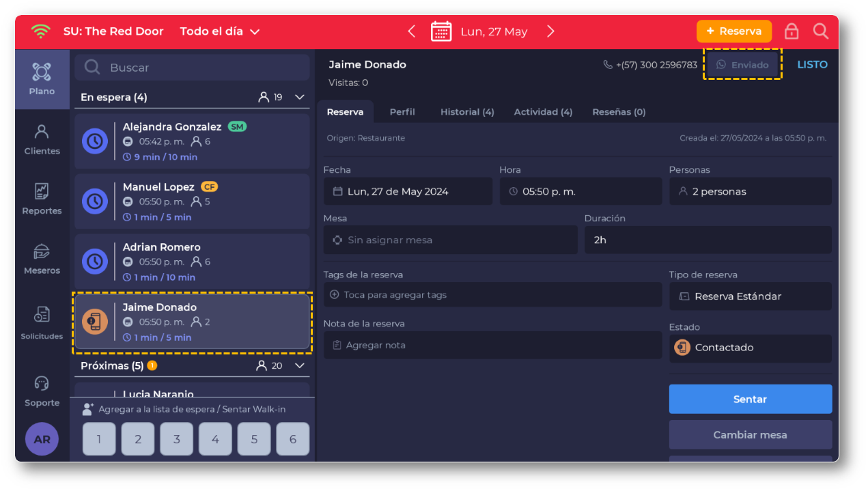Click the Wi-Fi connection status icon
The width and height of the screenshot is (868, 491).
[40, 31]
